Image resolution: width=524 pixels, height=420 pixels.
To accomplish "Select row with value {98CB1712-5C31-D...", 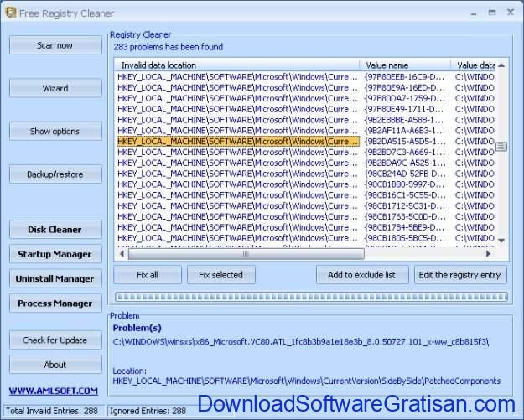I will (x=306, y=206).
